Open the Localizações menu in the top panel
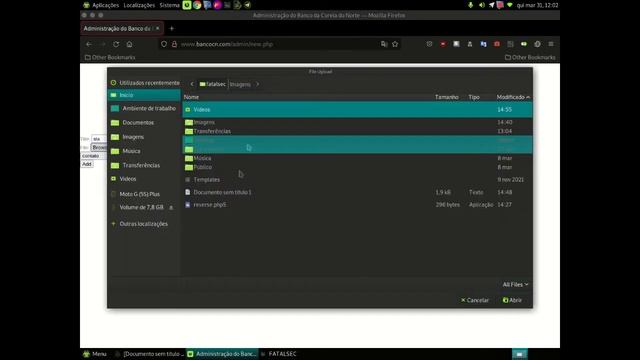This screenshot has height=360, width=640. coord(139,5)
